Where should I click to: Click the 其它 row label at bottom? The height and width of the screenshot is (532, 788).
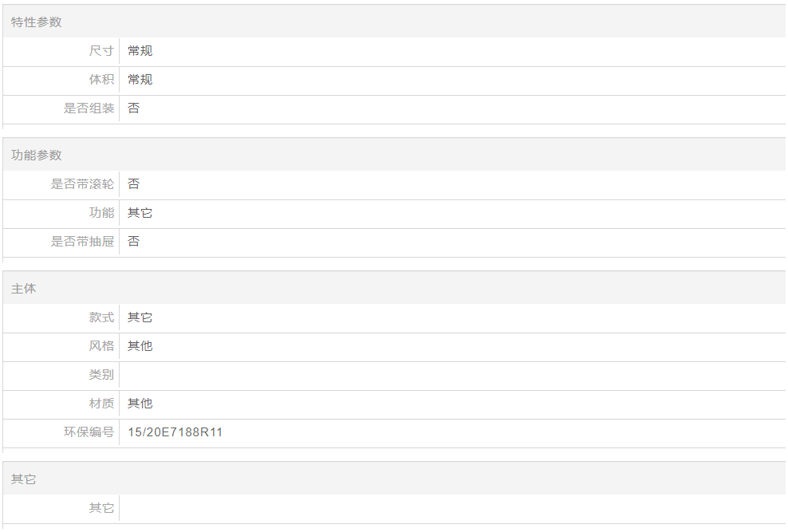(x=101, y=507)
